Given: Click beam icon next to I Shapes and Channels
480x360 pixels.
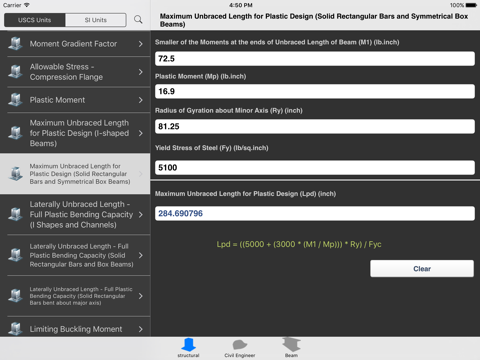Looking at the screenshot, I should 15,214.
